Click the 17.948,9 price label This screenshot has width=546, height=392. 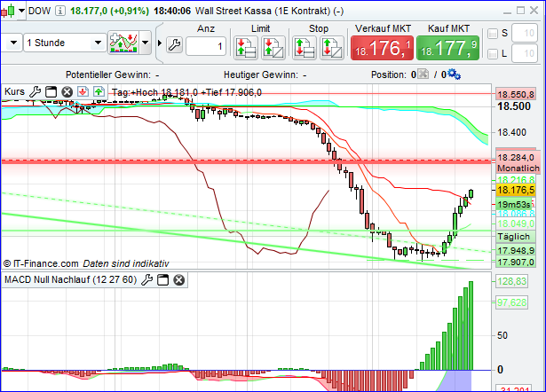[x=516, y=250]
